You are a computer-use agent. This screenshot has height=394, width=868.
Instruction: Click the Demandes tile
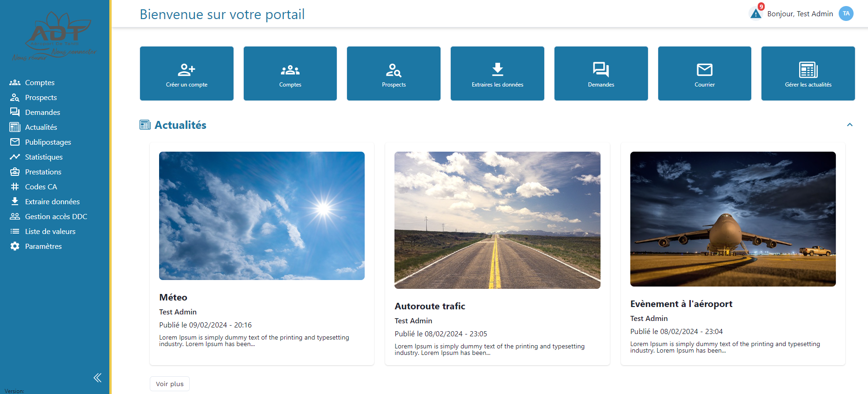pyautogui.click(x=601, y=73)
